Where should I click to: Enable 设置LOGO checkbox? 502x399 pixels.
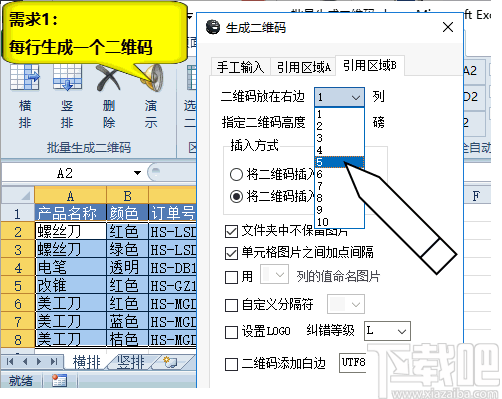[231, 332]
